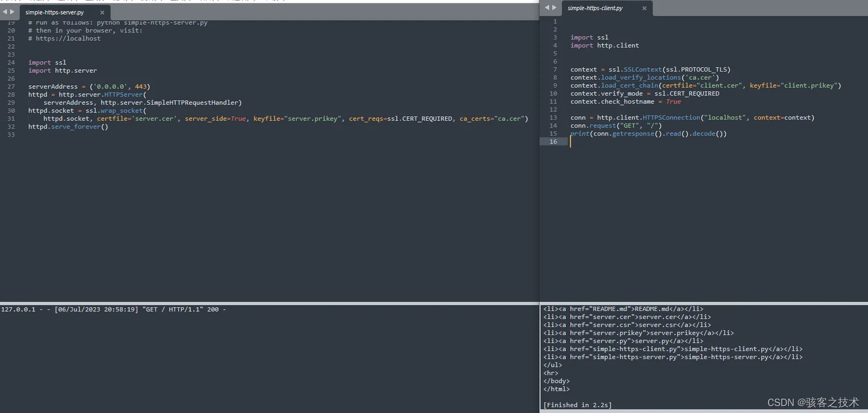Click the serverAddress assignment on server line 27

click(x=90, y=86)
